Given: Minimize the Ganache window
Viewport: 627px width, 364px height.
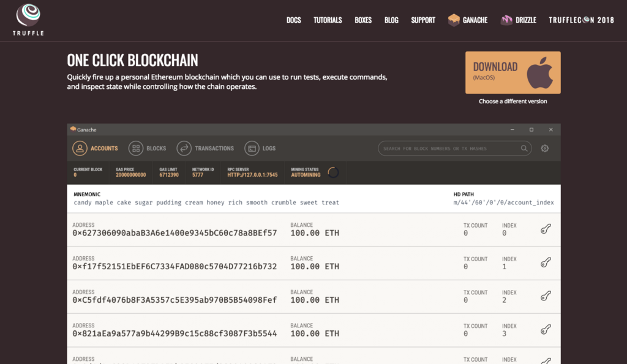Looking at the screenshot, I should click(512, 130).
